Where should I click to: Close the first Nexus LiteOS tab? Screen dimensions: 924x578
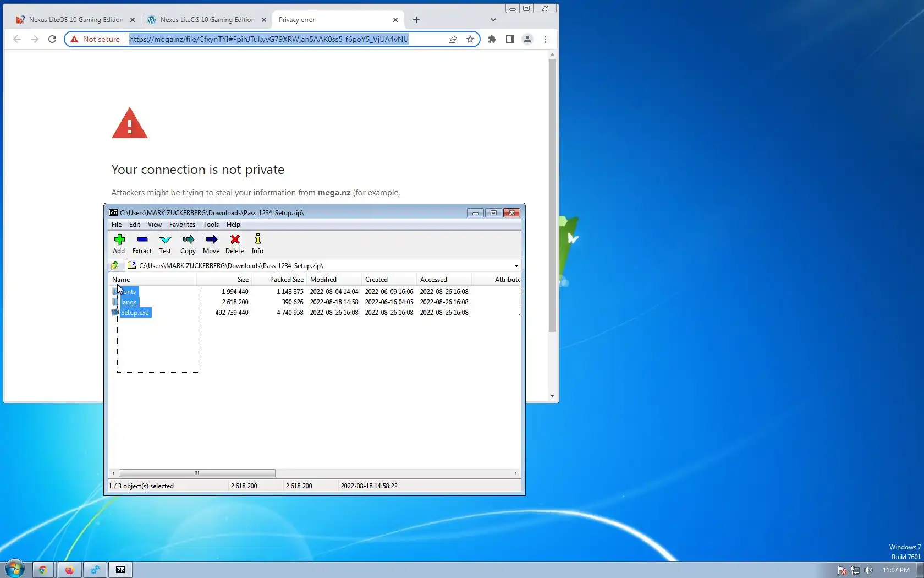pyautogui.click(x=133, y=20)
